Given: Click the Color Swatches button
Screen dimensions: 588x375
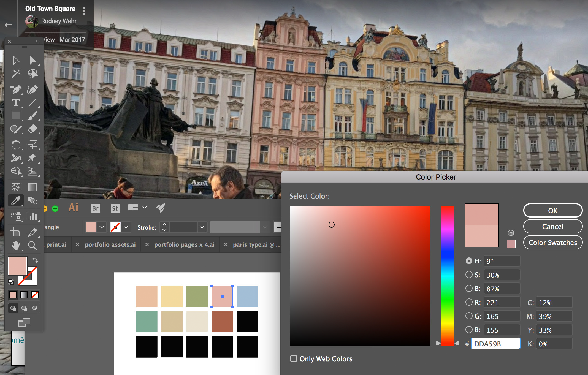Looking at the screenshot, I should pyautogui.click(x=552, y=243).
